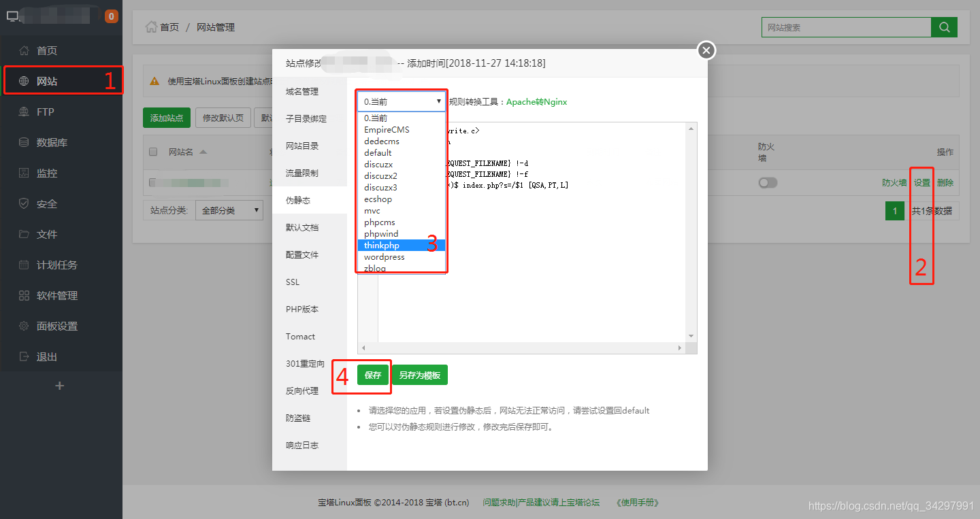Select the 伪静态 tab

click(x=310, y=200)
